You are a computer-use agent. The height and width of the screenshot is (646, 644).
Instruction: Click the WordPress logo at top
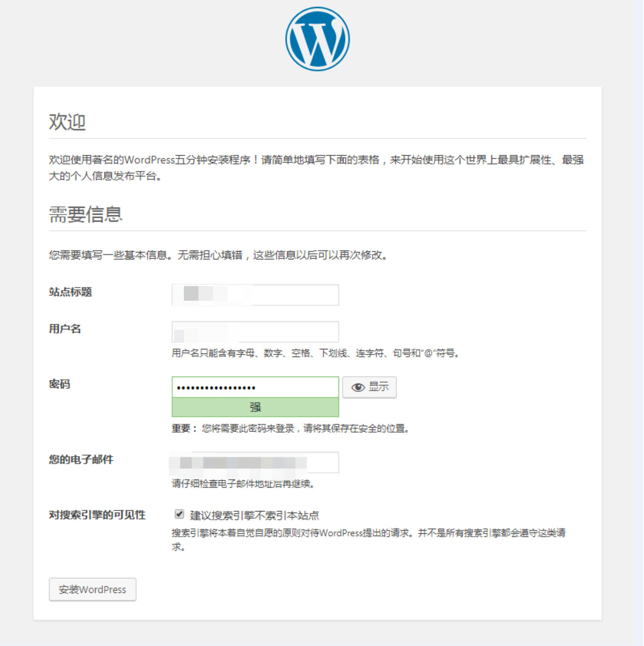tap(317, 39)
